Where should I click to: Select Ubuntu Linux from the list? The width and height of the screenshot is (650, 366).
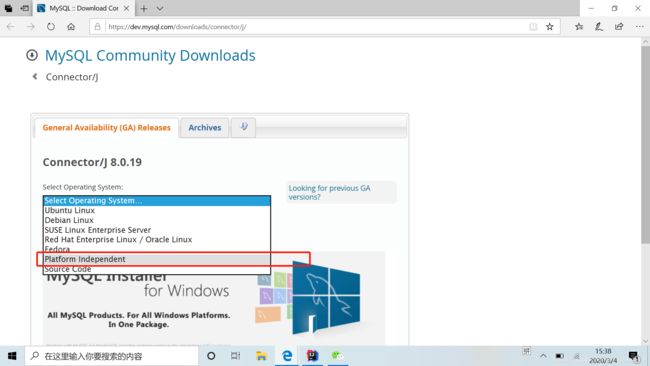tap(157, 211)
